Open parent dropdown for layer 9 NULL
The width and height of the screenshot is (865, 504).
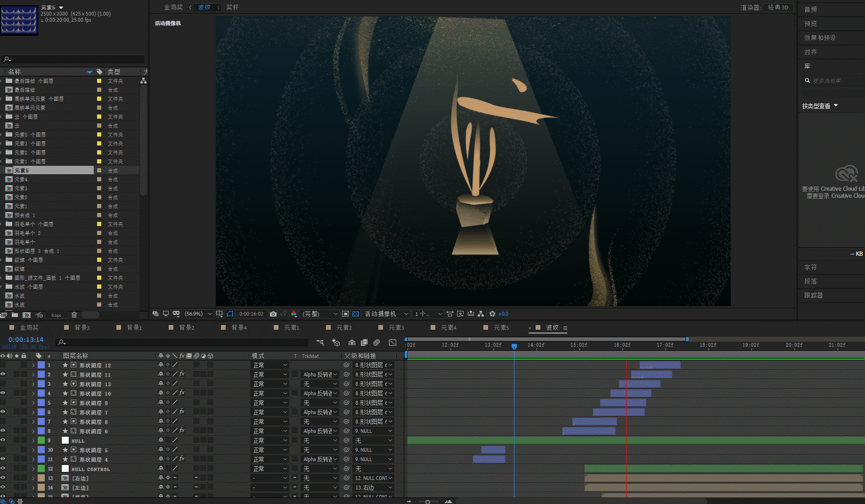[373, 440]
